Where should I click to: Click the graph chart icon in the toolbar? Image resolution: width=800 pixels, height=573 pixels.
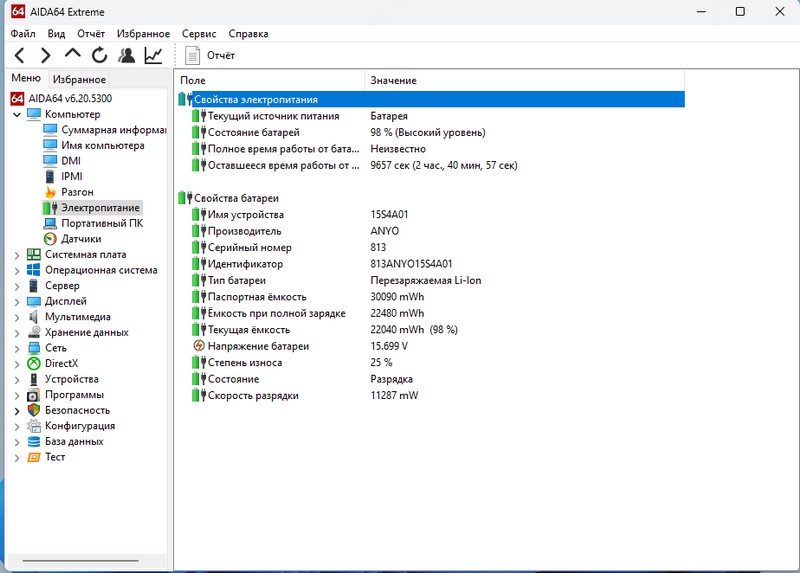(x=153, y=55)
